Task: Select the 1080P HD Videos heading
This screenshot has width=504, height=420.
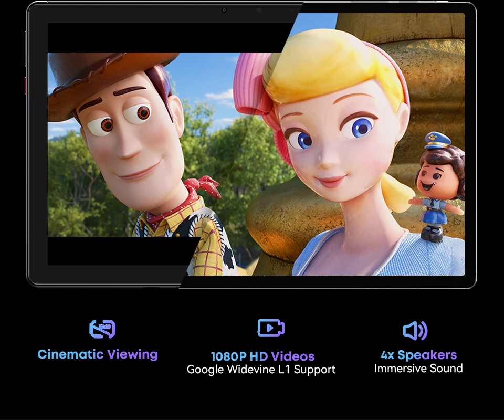Action: pyautogui.click(x=262, y=356)
